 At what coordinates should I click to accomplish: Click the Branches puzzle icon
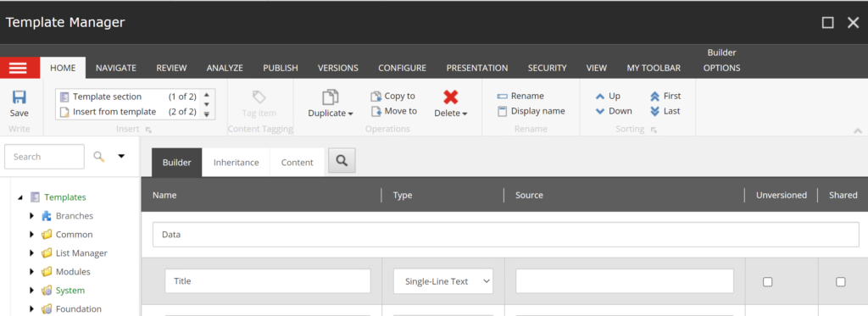tap(47, 216)
